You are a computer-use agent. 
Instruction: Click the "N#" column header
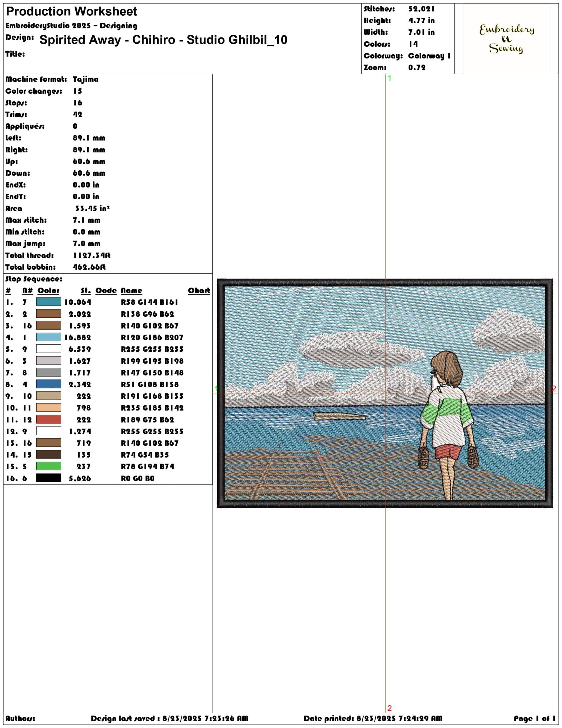tap(28, 291)
